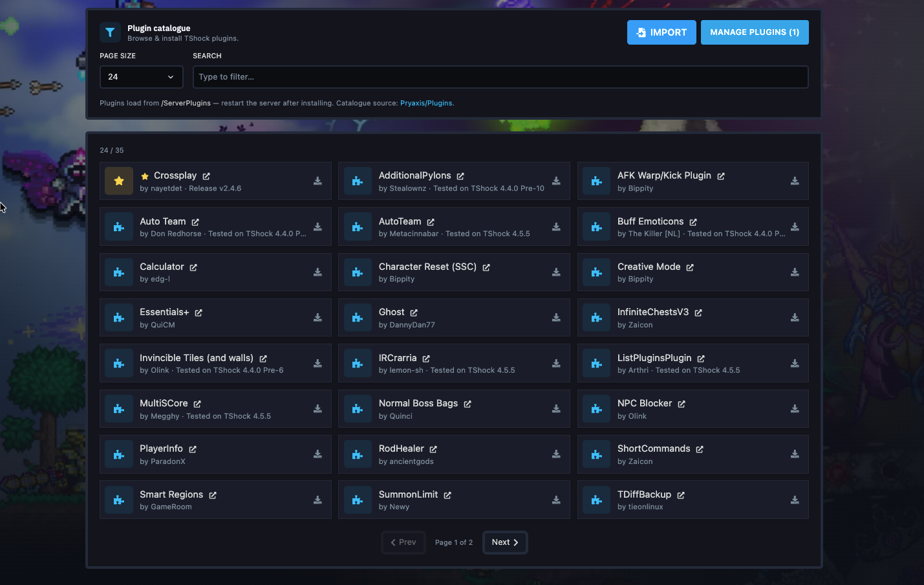Select the Normal Boss Bags title
The height and width of the screenshot is (585, 924).
pyautogui.click(x=418, y=403)
